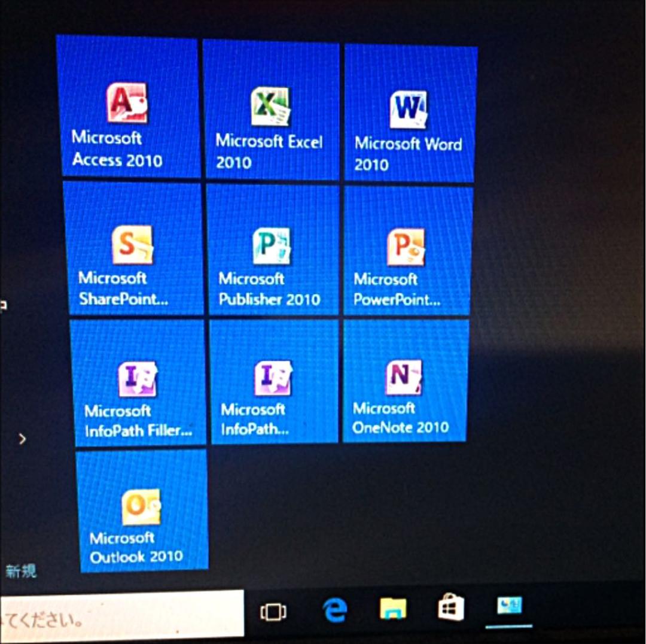The image size is (646, 644).
Task: Expand the chevron arrow on the left edge
Action: coord(23,439)
